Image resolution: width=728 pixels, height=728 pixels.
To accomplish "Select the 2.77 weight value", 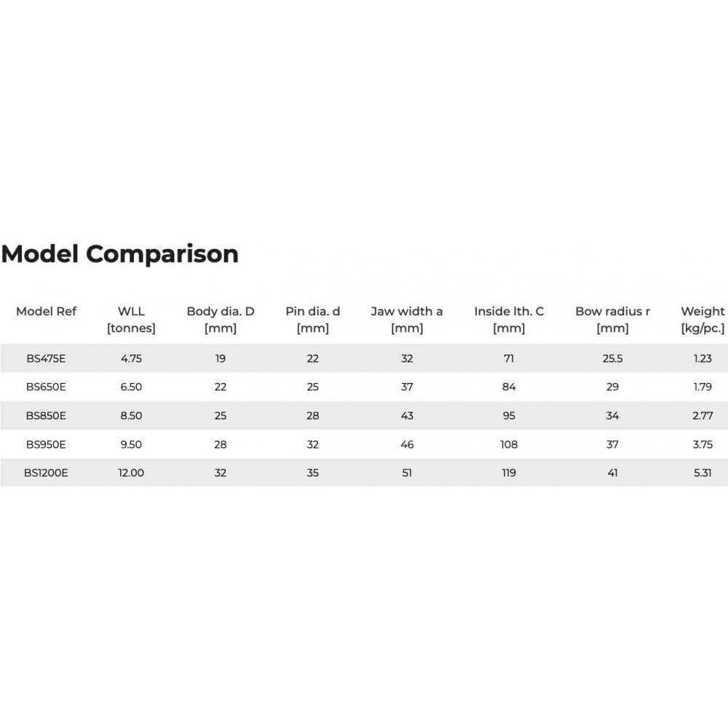I will 703,416.
